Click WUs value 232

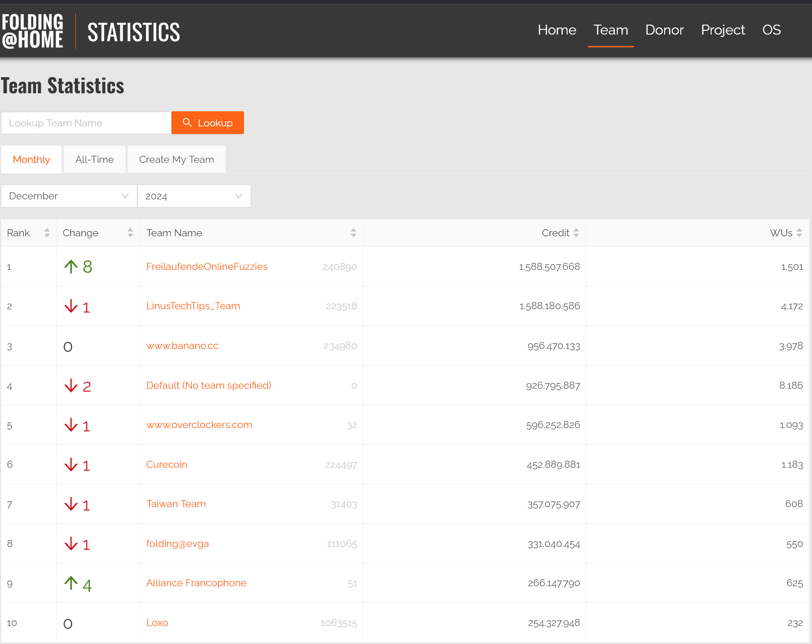coord(795,623)
